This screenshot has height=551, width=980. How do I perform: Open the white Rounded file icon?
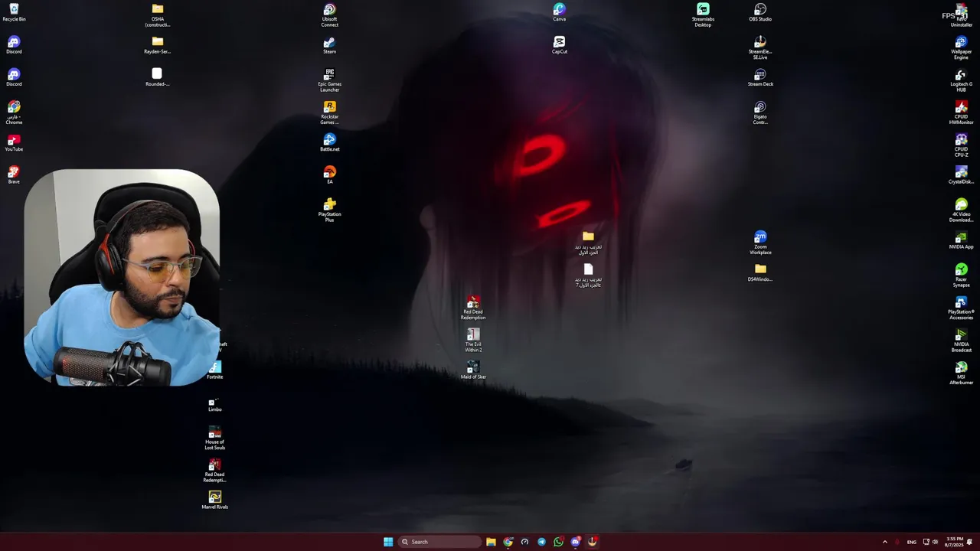tap(157, 77)
